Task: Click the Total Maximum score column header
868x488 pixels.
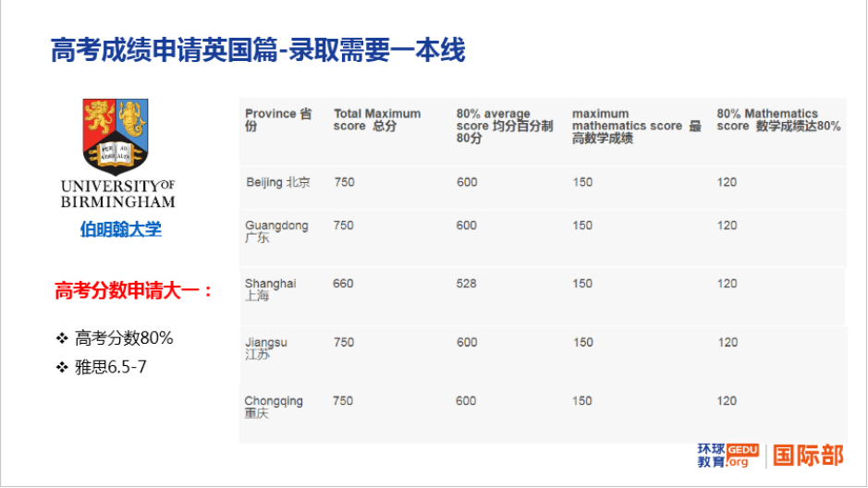Action: pos(376,120)
